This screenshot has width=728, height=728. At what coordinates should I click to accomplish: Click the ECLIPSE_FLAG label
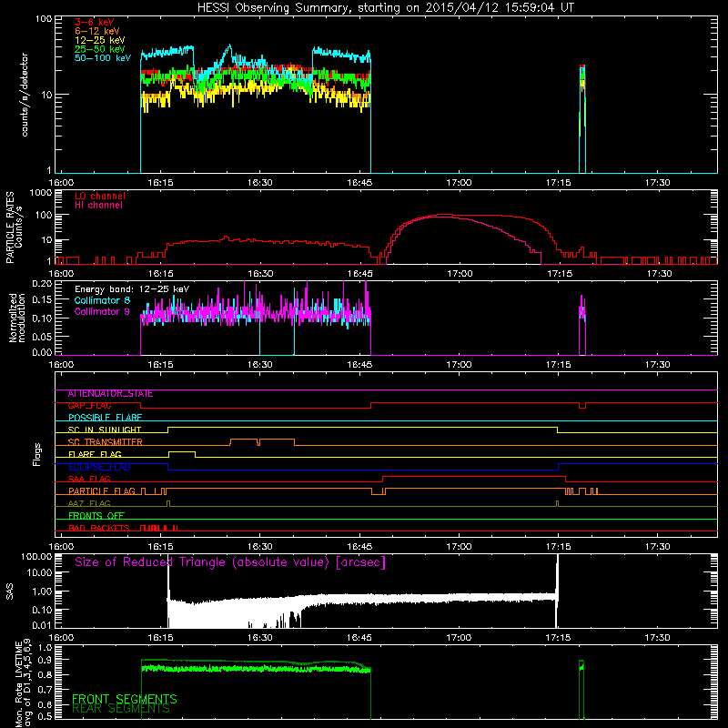pos(99,467)
